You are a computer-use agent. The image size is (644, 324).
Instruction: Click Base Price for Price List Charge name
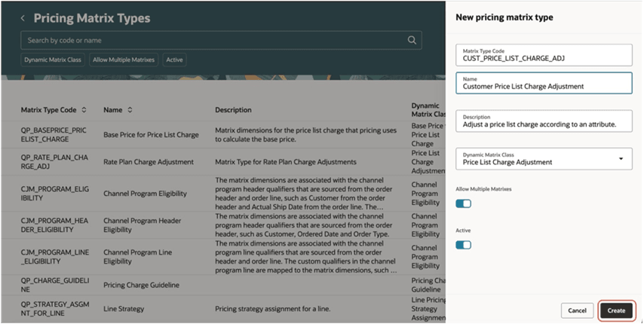[151, 135]
